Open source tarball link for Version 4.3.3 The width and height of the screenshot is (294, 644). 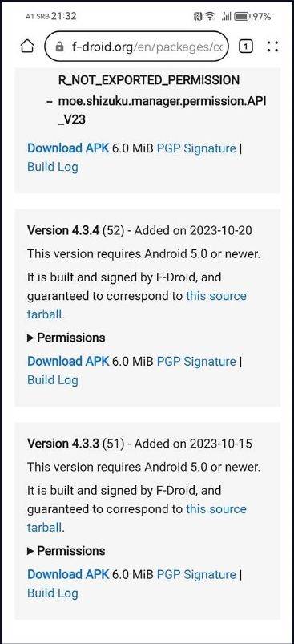(136, 518)
